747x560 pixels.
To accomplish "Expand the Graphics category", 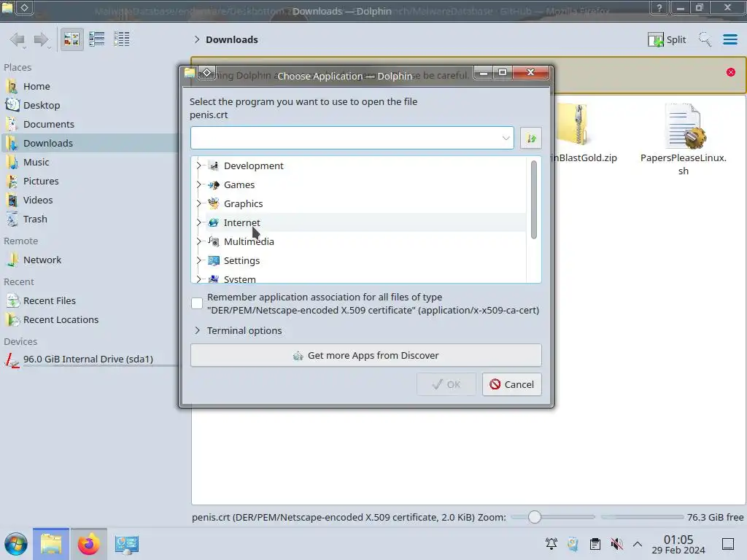I will click(198, 204).
